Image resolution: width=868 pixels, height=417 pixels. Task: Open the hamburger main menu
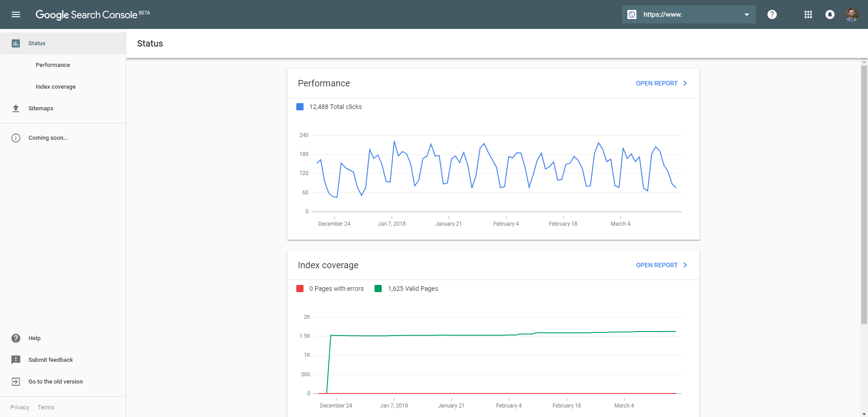point(16,14)
